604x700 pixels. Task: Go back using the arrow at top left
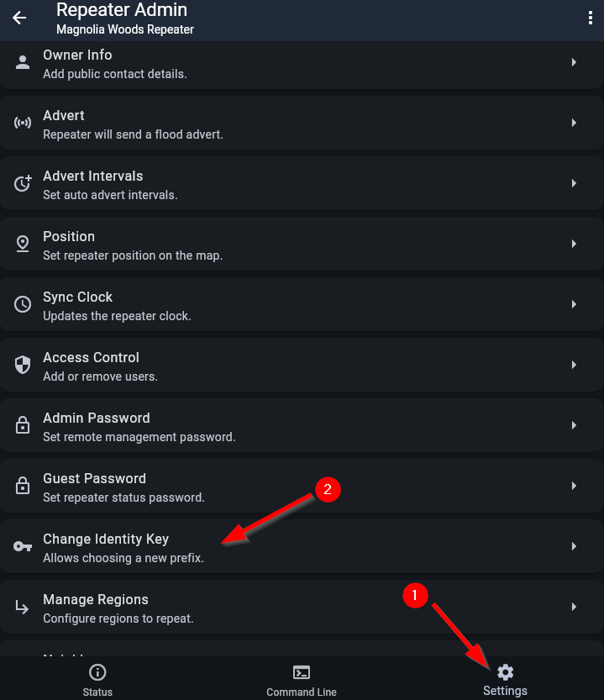tap(18, 18)
